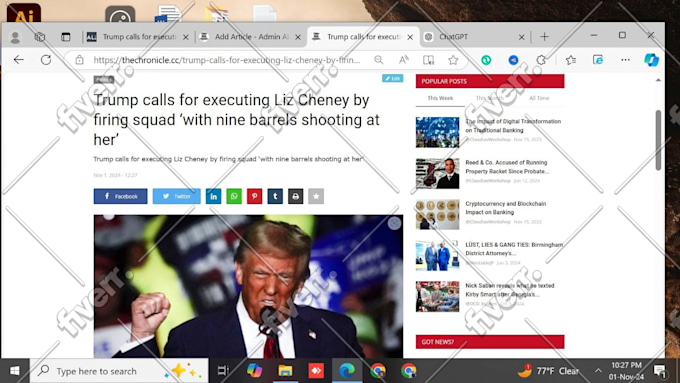The image size is (680, 383).
Task: Pin the article on Pinterest
Action: 255,196
